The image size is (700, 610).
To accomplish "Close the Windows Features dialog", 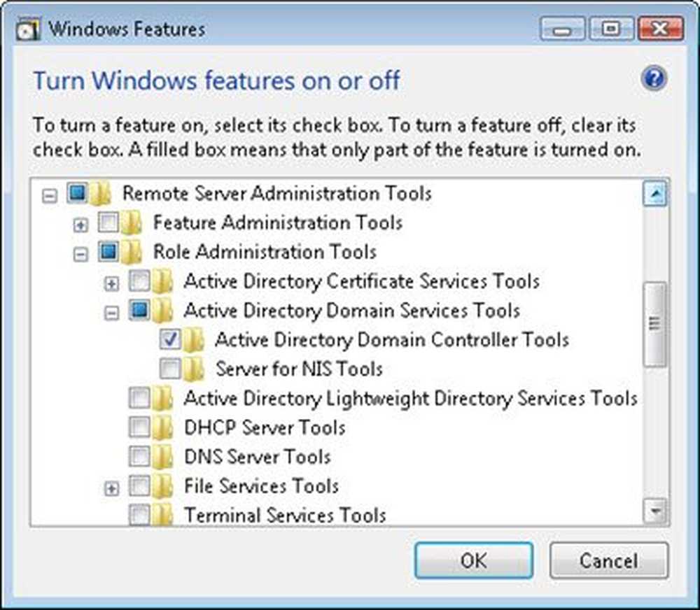I will [661, 29].
